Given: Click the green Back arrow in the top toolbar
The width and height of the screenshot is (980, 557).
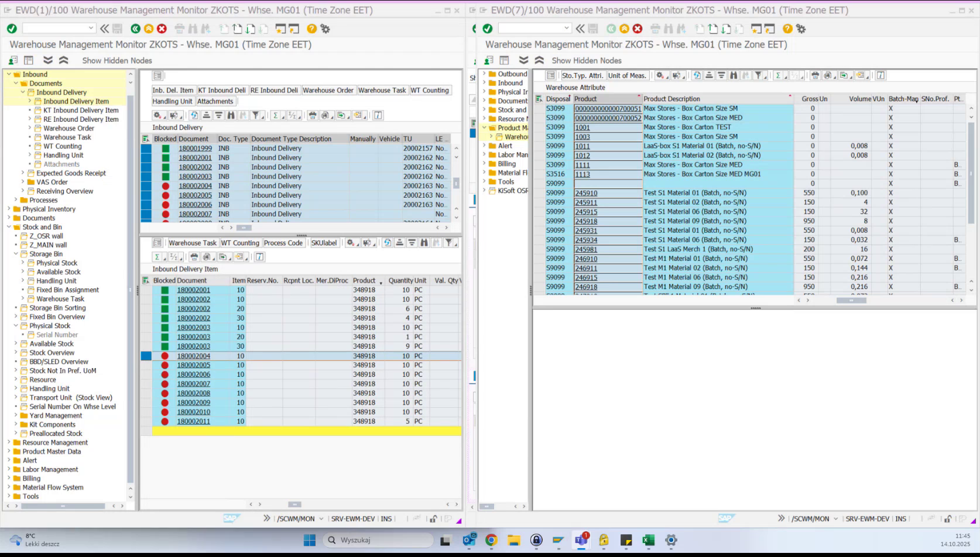Looking at the screenshot, I should 134,27.
